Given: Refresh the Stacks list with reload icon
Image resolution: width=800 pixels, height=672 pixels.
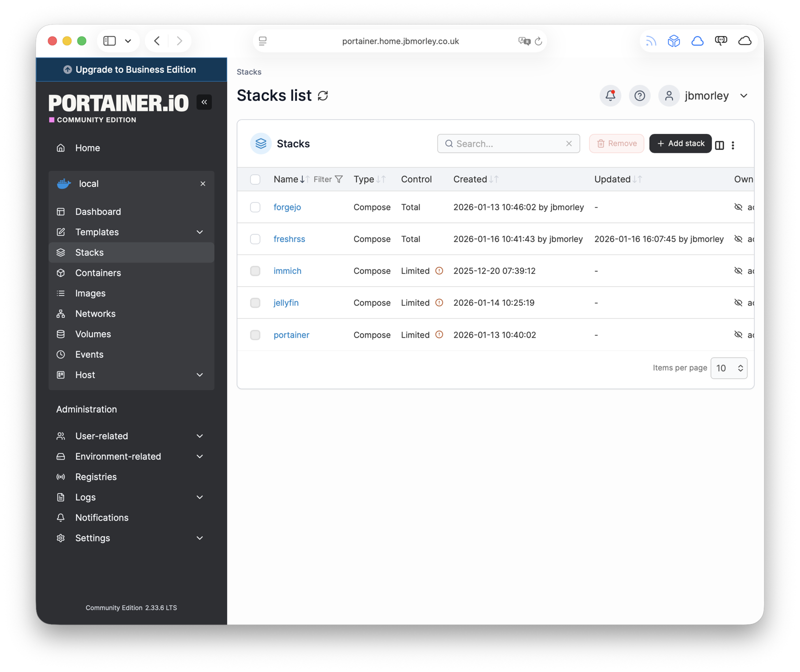Looking at the screenshot, I should 323,95.
